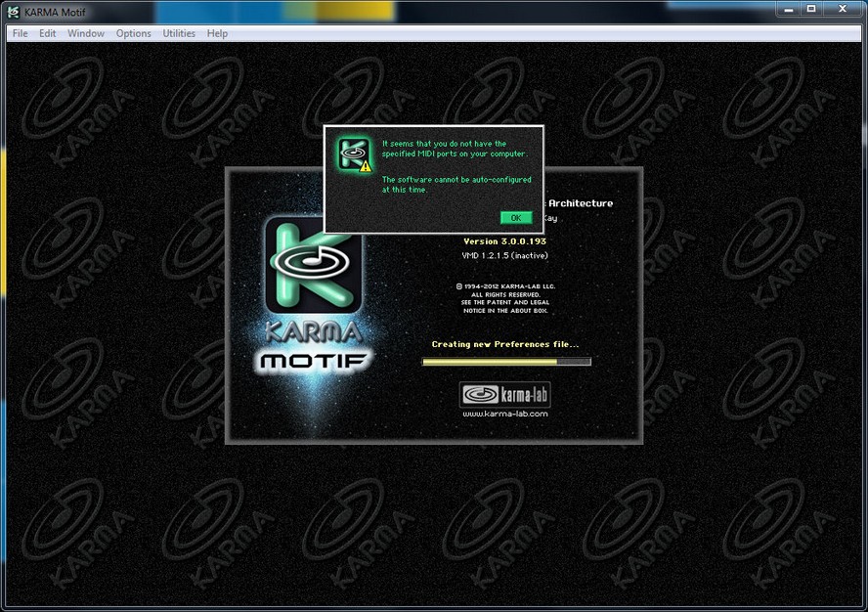
Task: Click the large green K logo on splash
Action: pyautogui.click(x=313, y=266)
